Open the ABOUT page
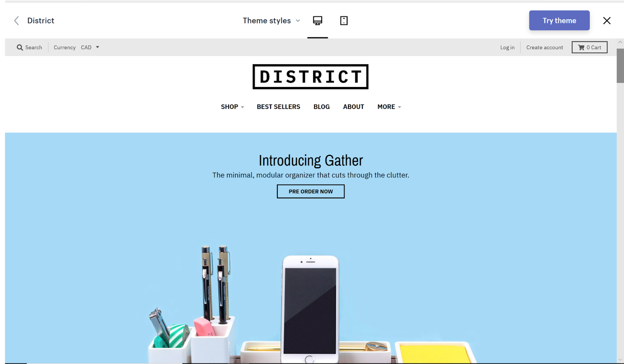The width and height of the screenshot is (624, 364). pyautogui.click(x=353, y=107)
